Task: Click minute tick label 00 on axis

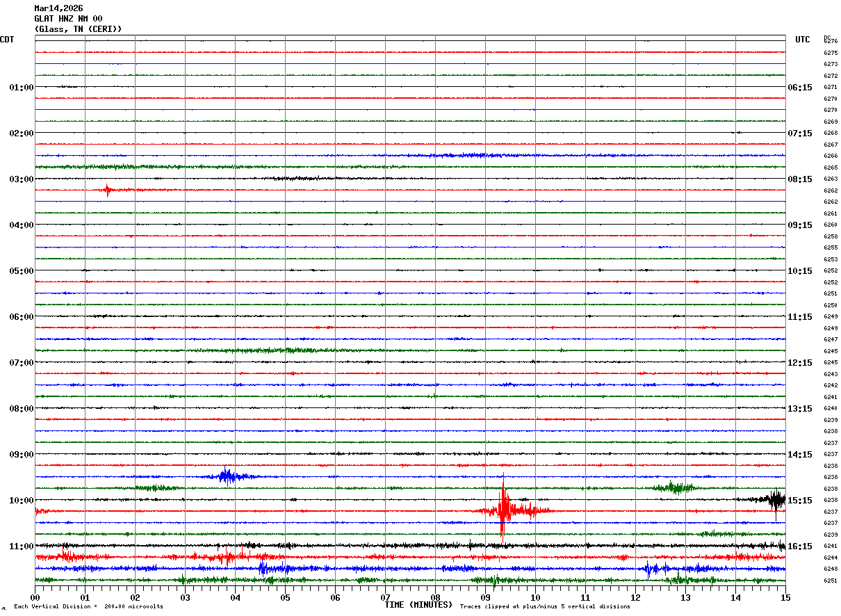Action: tap(35, 597)
